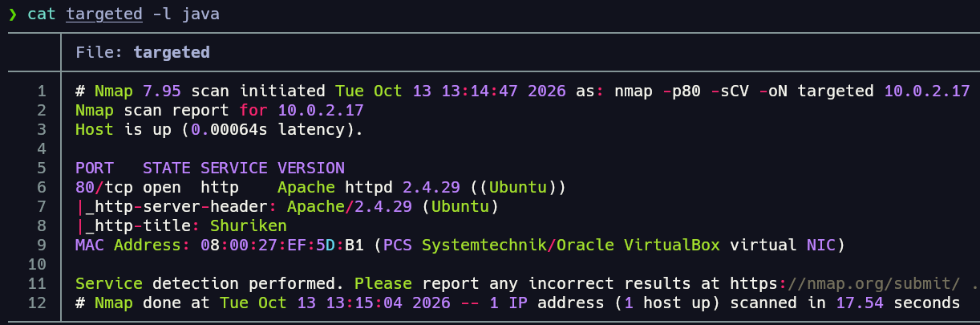Click the '-p80' option on line 1
Viewport: 980px width, 325px height.
(x=682, y=91)
